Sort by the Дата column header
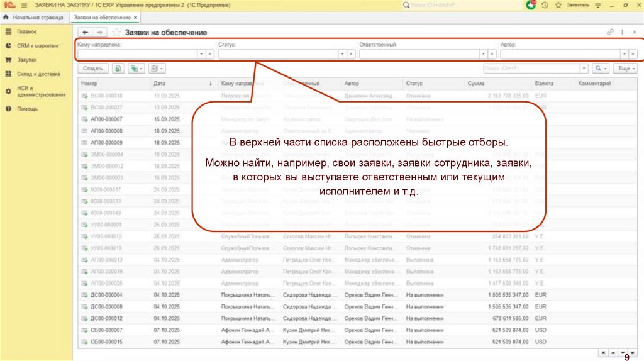This screenshot has width=644, height=361. tap(160, 83)
